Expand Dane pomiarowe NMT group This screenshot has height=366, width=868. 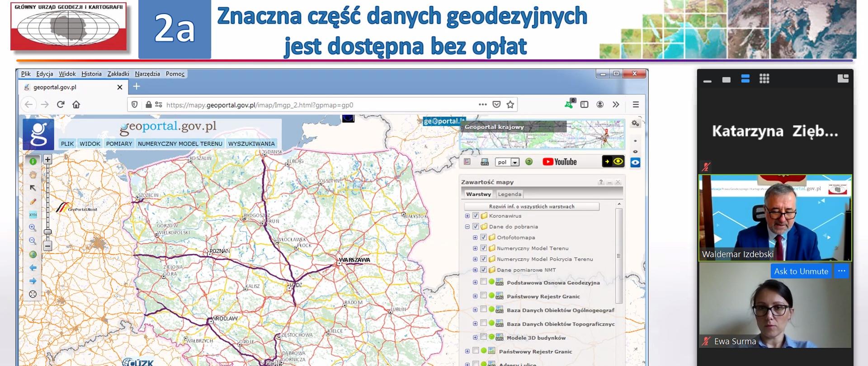(x=475, y=270)
